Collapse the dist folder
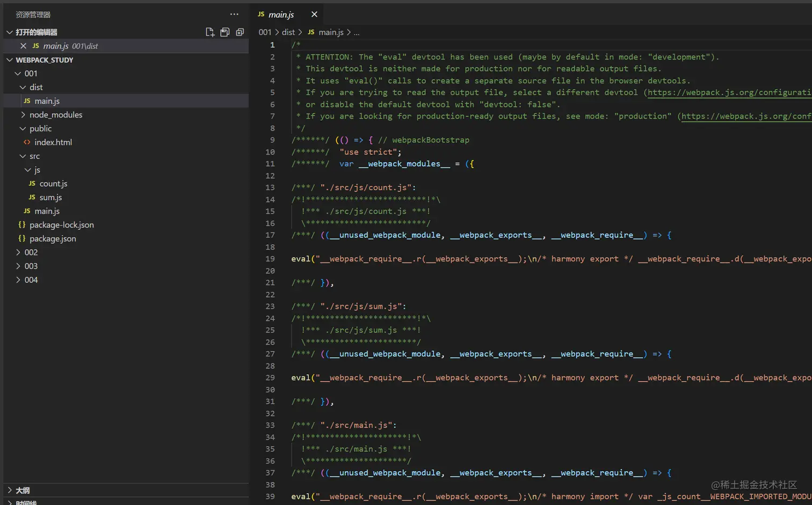812x505 pixels. pos(35,87)
